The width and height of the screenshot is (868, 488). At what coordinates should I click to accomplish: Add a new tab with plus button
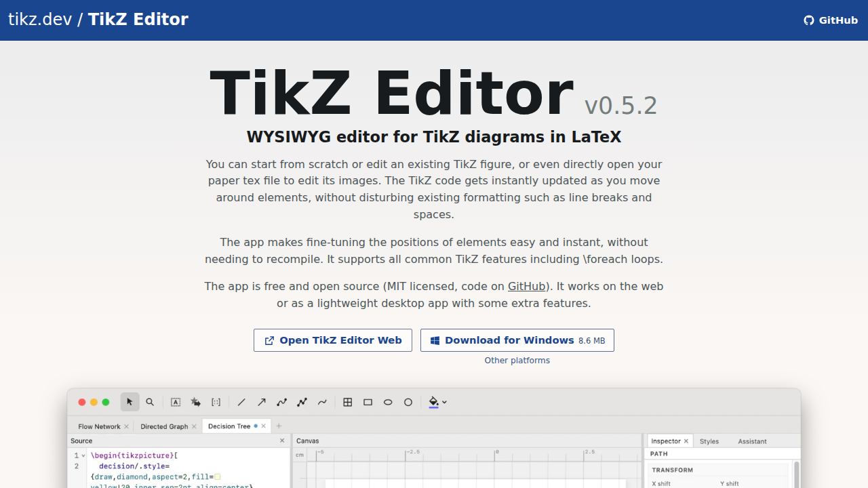[x=279, y=426]
